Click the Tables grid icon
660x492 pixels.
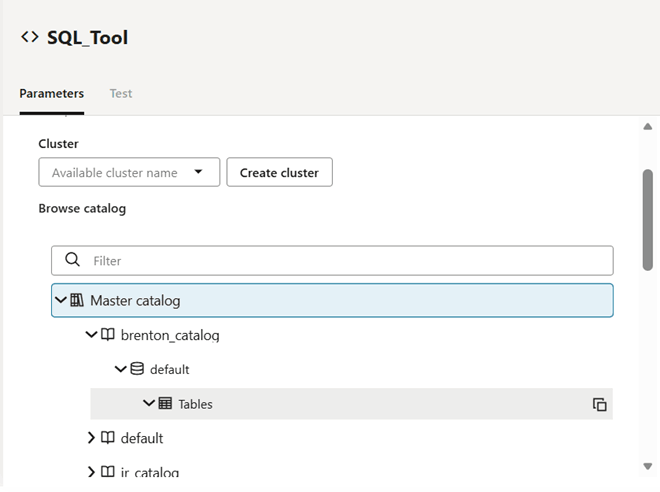pyautogui.click(x=165, y=403)
